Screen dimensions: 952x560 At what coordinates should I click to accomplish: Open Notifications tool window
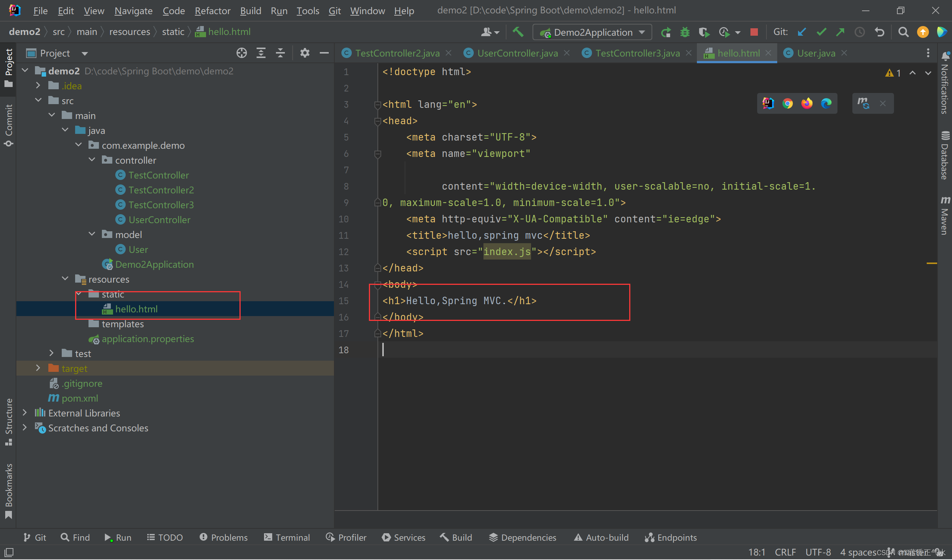[x=945, y=83]
